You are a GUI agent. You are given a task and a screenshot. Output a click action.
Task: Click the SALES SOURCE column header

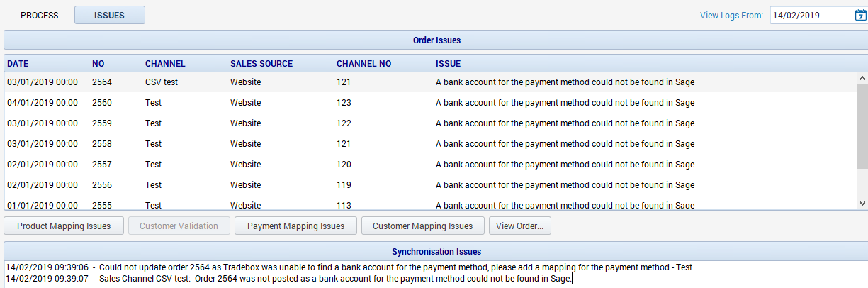click(261, 64)
